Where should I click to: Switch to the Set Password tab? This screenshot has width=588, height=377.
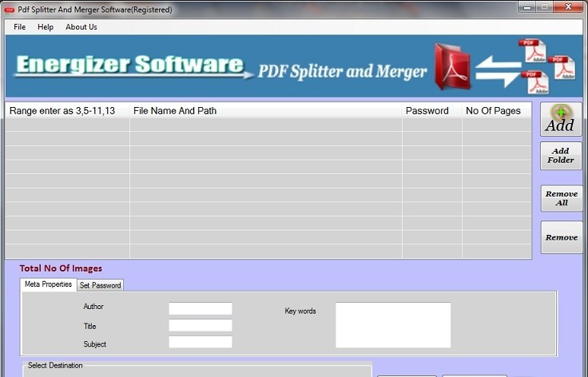[x=100, y=285]
